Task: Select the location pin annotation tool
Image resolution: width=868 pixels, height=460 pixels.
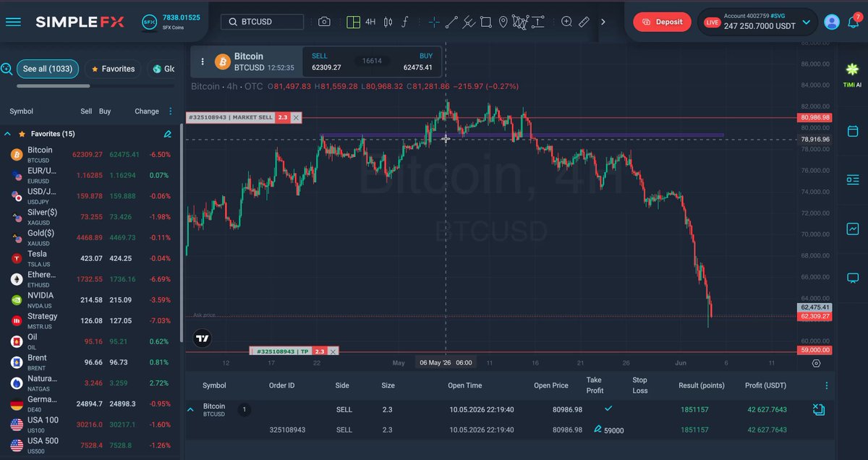Action: pos(503,22)
